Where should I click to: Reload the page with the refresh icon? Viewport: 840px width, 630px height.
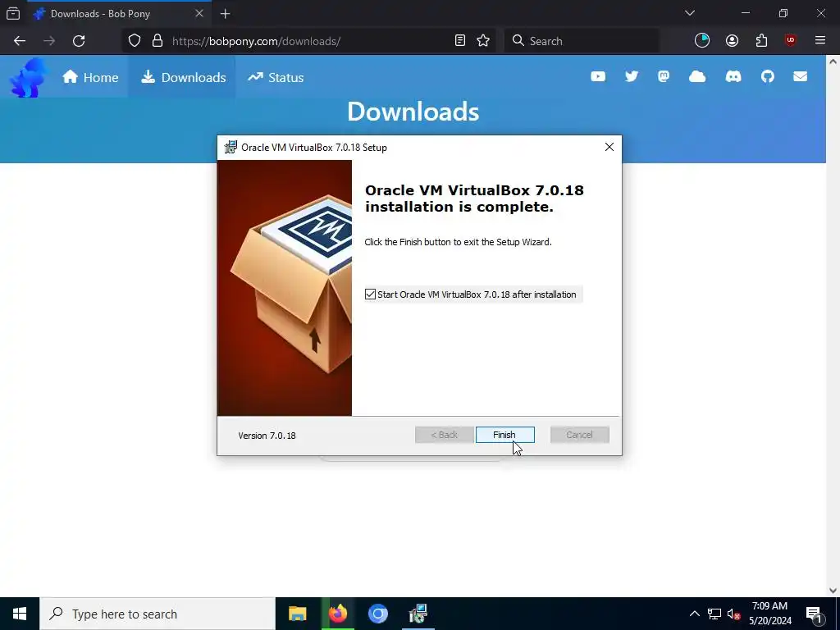[x=79, y=41]
